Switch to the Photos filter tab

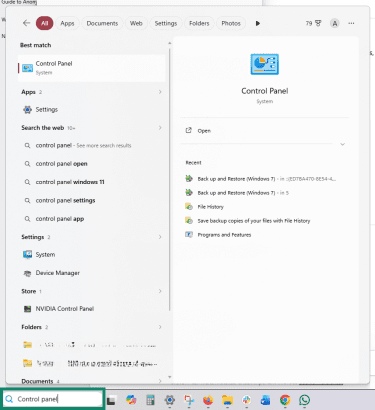tap(231, 23)
